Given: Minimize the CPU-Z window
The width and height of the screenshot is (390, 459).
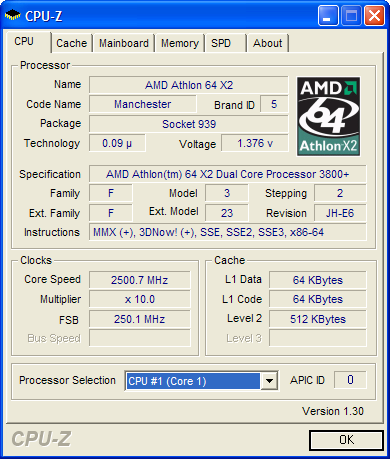Looking at the screenshot, I should (328, 15).
